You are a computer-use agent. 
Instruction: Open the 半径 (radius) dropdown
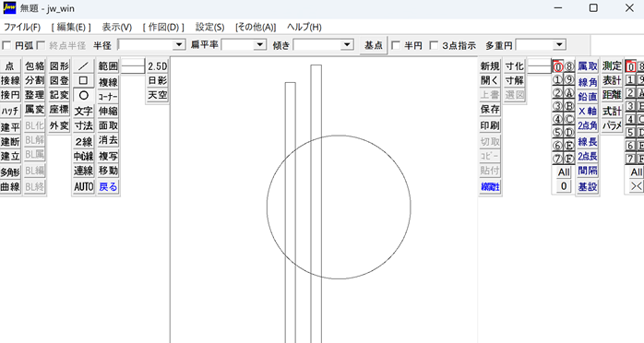(179, 45)
